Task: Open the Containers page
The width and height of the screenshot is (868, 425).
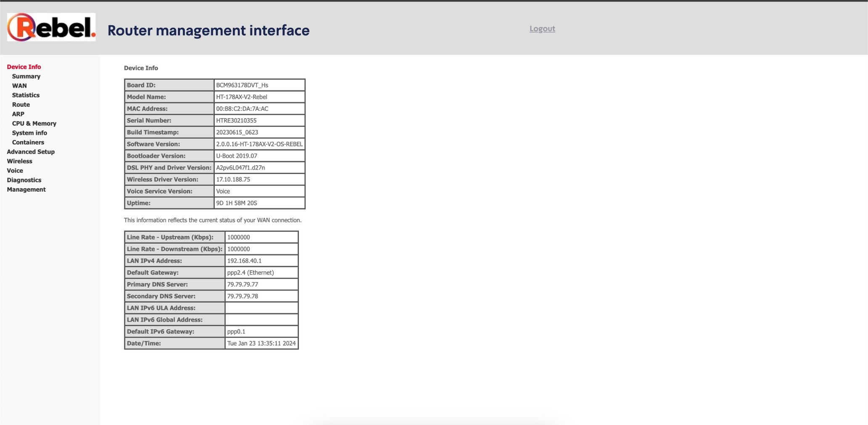Action: click(x=28, y=142)
